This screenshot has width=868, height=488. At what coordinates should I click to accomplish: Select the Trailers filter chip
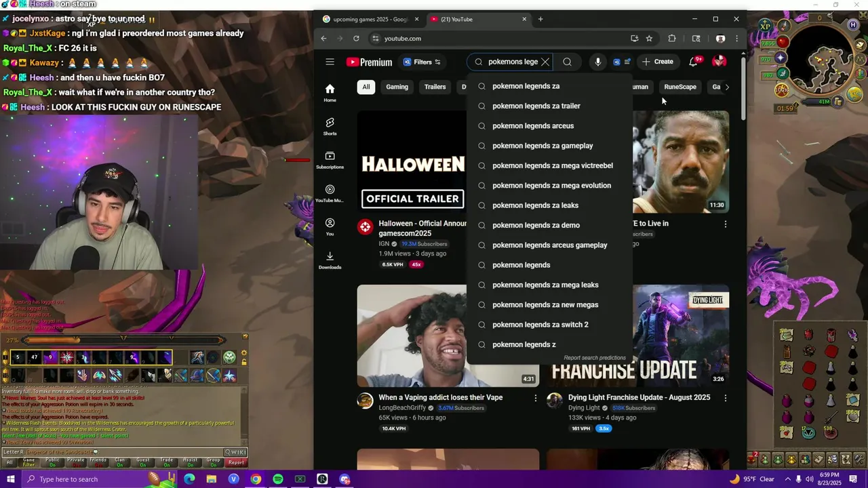tap(435, 87)
